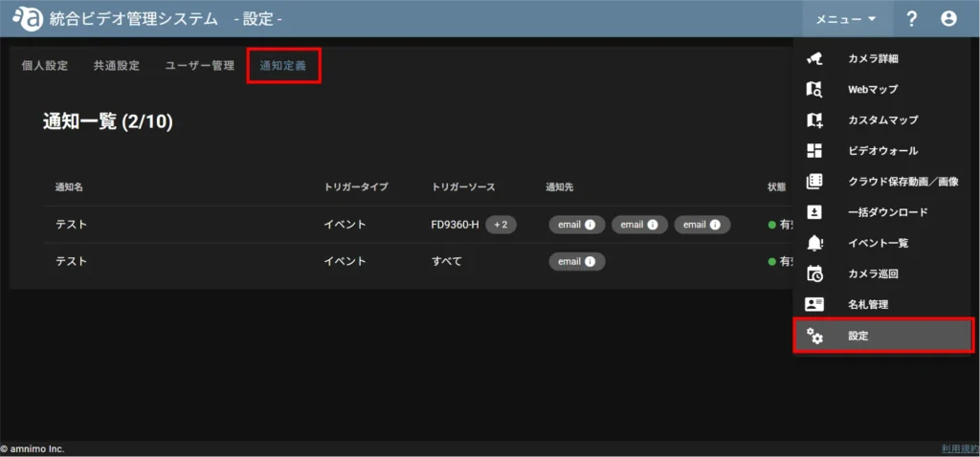Expand the +2 trigger source badge

[501, 225]
